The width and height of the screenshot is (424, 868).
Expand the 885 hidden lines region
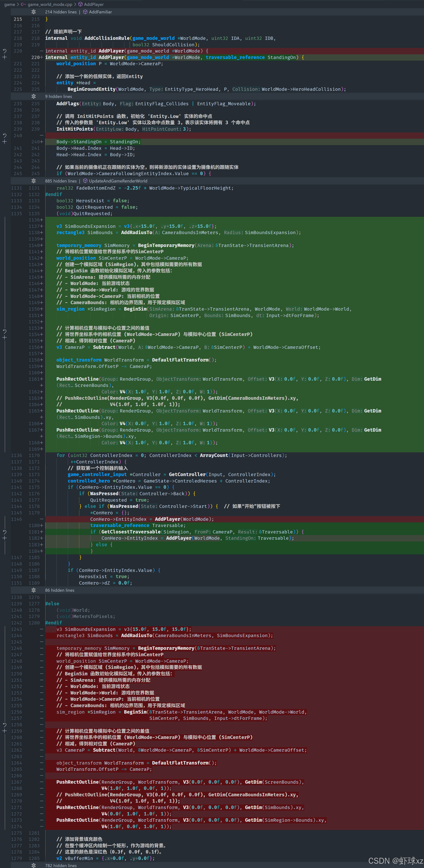[34, 181]
